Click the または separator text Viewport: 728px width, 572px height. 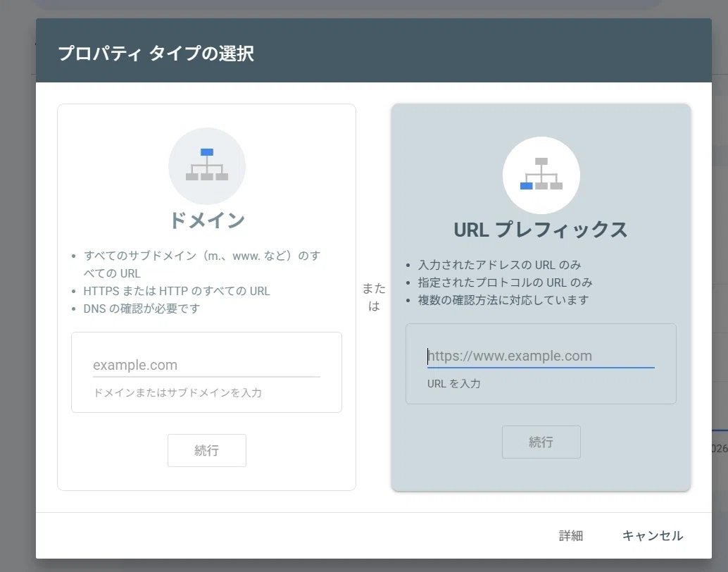(x=374, y=297)
